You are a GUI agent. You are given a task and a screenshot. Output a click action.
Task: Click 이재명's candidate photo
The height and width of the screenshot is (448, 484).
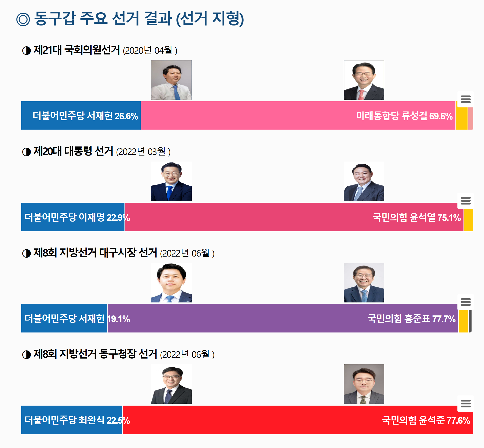tap(171, 181)
